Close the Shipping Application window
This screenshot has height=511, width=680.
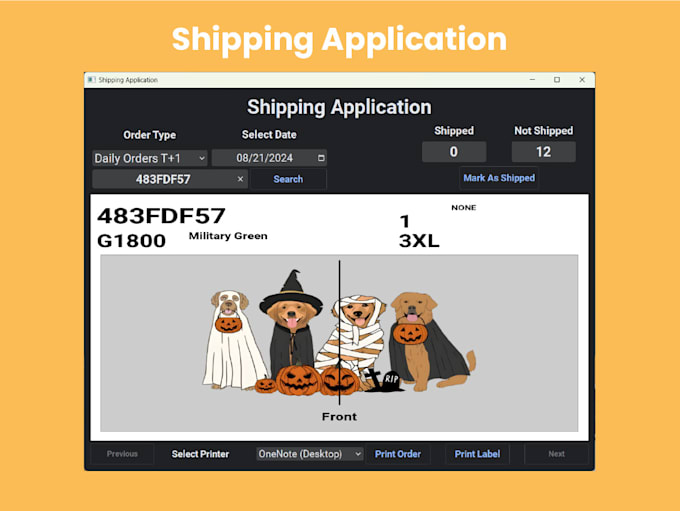582,80
